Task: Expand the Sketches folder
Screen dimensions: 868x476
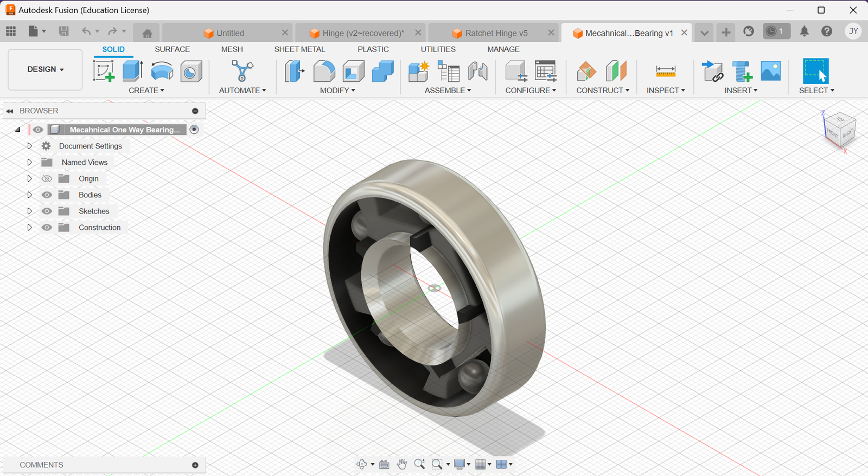Action: tap(30, 211)
